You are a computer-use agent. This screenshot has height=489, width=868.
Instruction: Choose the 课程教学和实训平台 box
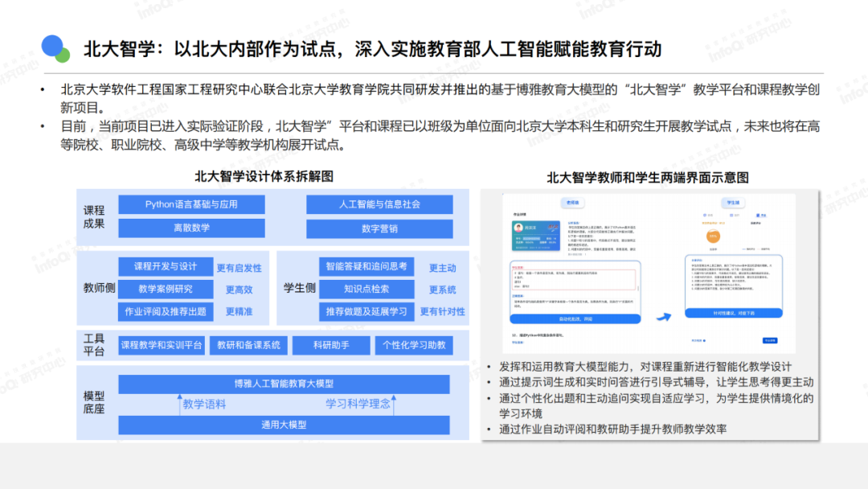162,345
